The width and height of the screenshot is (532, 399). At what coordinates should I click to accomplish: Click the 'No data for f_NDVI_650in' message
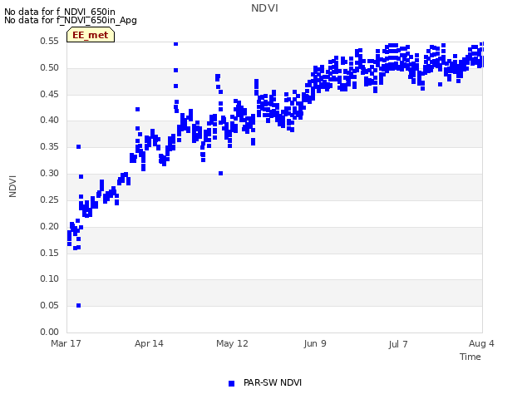[60, 12]
